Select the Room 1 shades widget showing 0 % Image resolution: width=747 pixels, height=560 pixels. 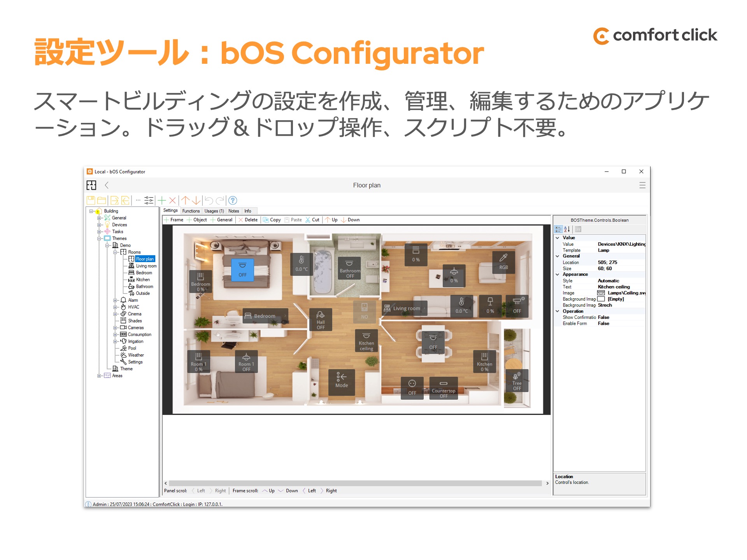click(x=198, y=362)
